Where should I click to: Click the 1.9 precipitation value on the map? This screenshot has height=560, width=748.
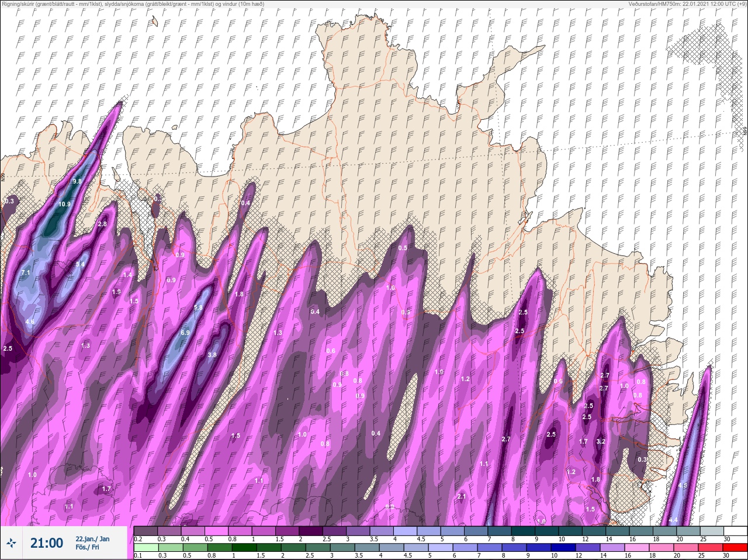pyautogui.click(x=116, y=292)
